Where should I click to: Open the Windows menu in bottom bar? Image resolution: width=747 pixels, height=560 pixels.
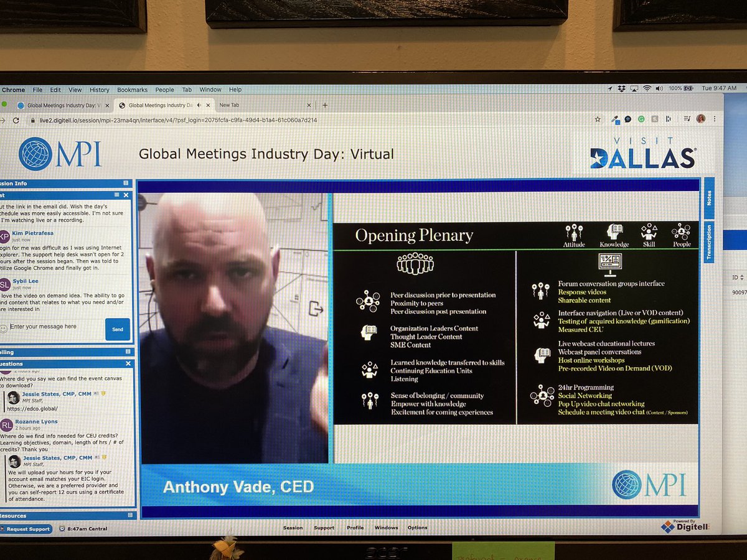(386, 528)
